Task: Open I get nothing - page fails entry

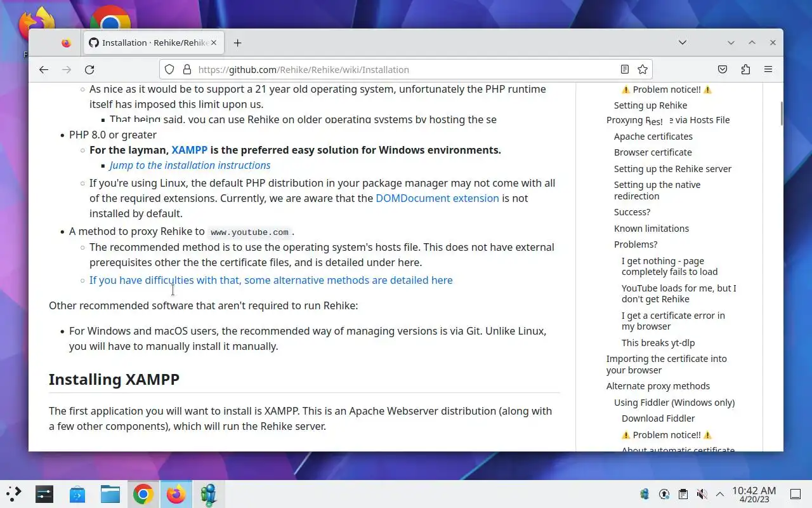Action: pyautogui.click(x=669, y=267)
